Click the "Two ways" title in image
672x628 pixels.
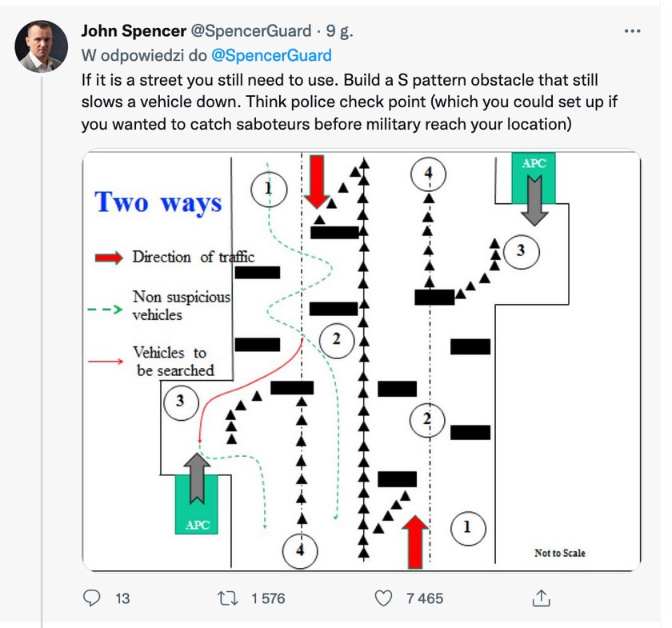(158, 202)
